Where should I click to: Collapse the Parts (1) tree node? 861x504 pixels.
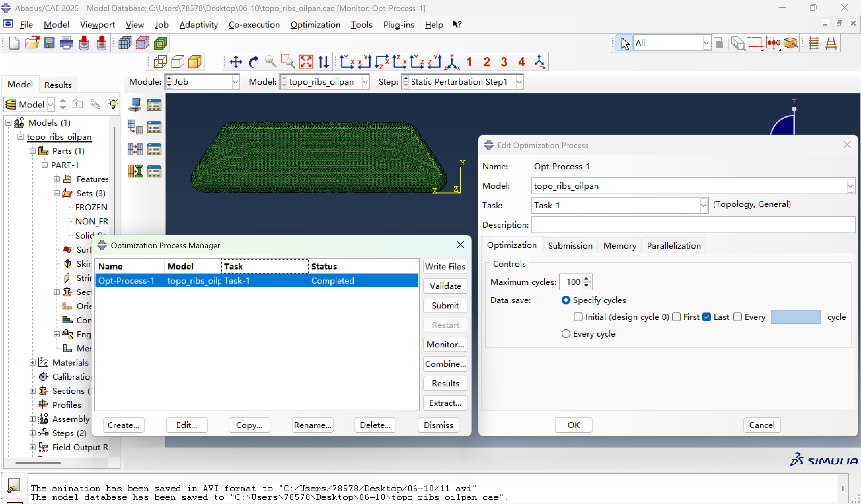pyautogui.click(x=33, y=151)
